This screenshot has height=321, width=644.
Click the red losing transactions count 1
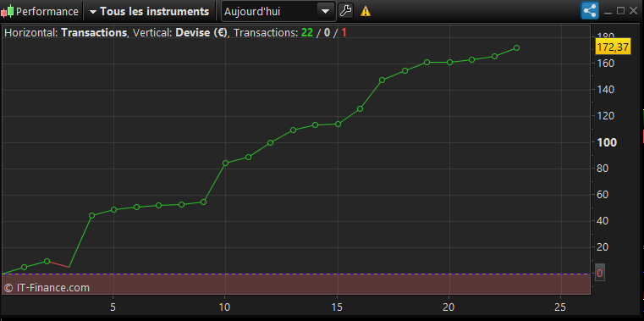pos(344,33)
